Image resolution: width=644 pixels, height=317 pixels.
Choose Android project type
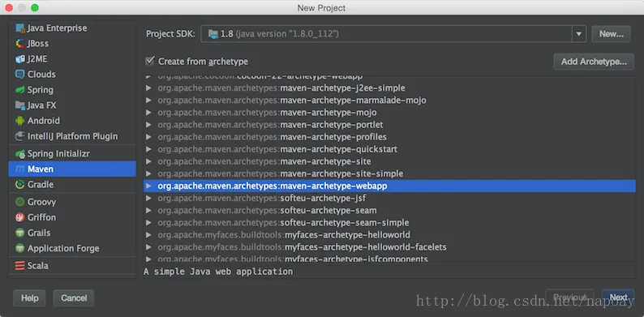[72, 121]
